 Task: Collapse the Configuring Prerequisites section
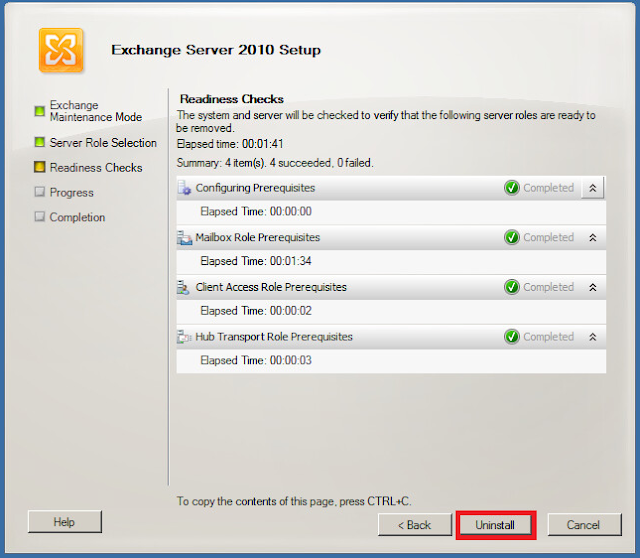(x=593, y=188)
